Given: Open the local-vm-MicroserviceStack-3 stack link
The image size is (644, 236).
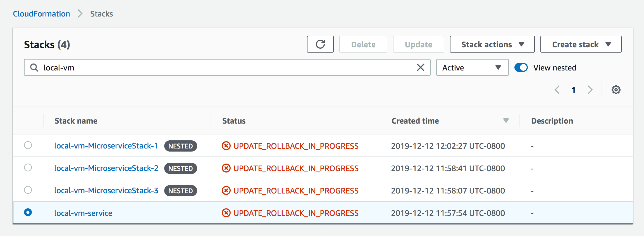Looking at the screenshot, I should pyautogui.click(x=106, y=190).
